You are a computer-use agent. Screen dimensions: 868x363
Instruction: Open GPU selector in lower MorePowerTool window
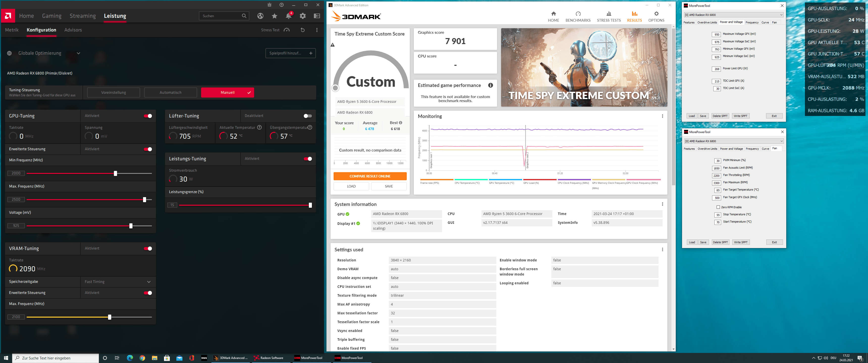[734, 141]
